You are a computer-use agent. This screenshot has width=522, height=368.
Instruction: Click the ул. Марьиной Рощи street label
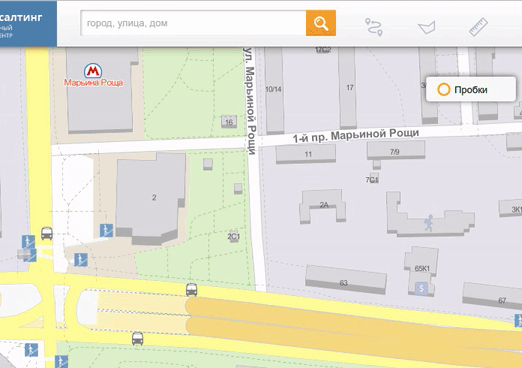point(251,101)
